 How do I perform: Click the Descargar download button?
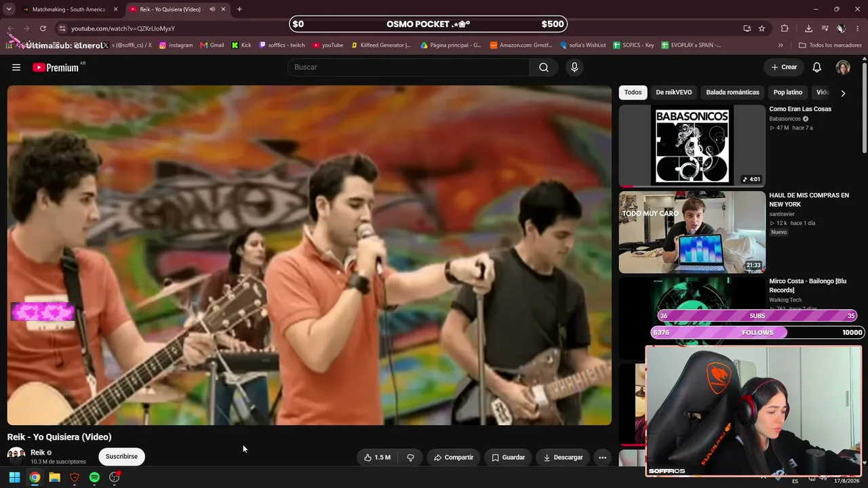563,457
